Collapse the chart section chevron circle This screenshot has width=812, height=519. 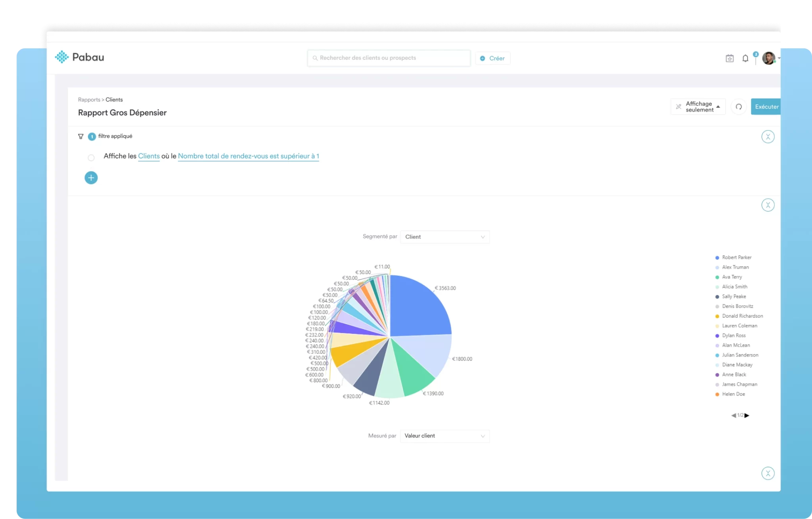coord(768,205)
